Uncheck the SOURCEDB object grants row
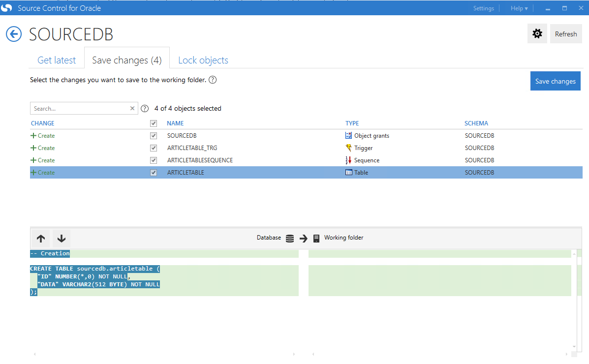589x364 pixels. [x=154, y=136]
